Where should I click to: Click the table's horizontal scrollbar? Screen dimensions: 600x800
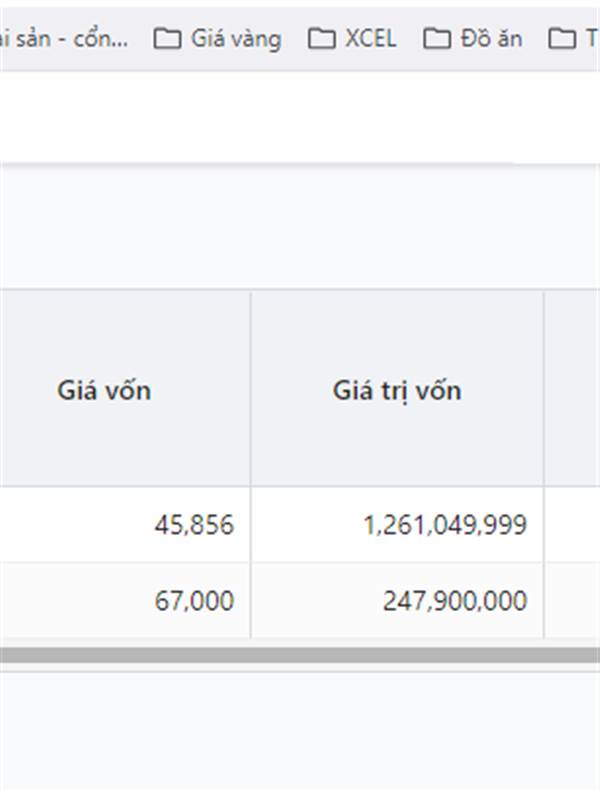300,655
